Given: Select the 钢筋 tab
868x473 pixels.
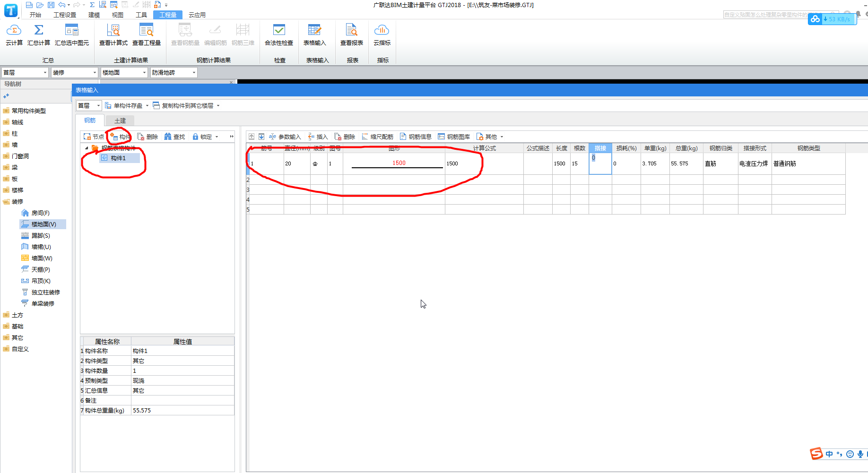Looking at the screenshot, I should pos(90,120).
